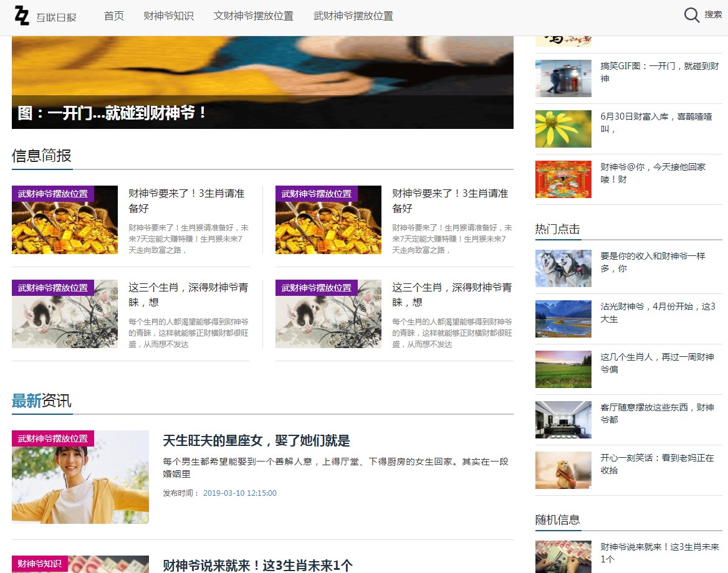Open girl in yellow jacket thumbnail
The width and height of the screenshot is (728, 573).
coord(80,477)
